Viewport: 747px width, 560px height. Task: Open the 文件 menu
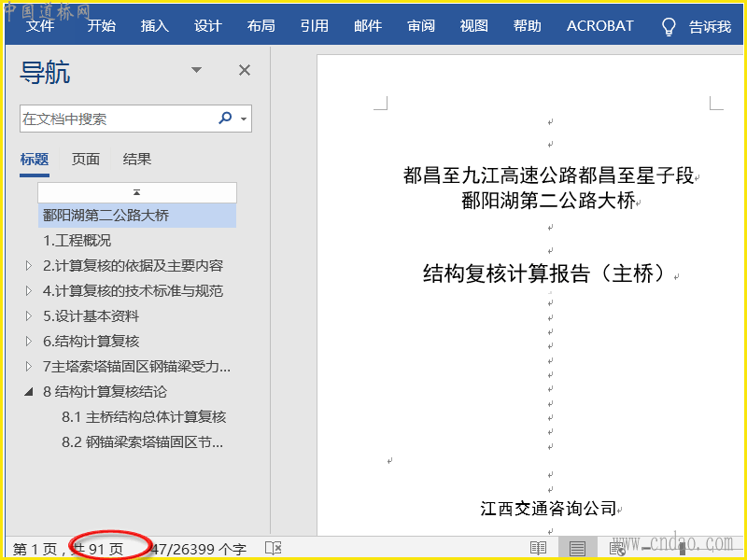click(40, 26)
